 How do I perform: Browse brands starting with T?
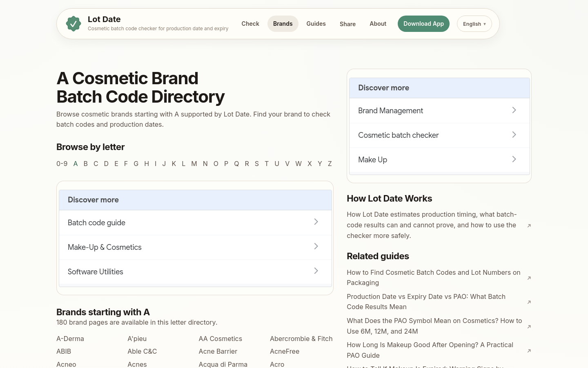(267, 164)
